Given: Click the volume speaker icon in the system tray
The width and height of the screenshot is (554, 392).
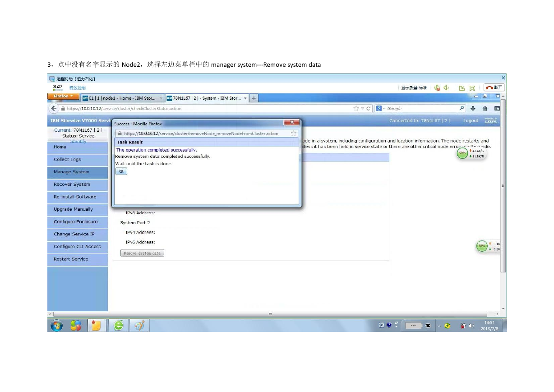Looking at the screenshot, I should coord(471,326).
